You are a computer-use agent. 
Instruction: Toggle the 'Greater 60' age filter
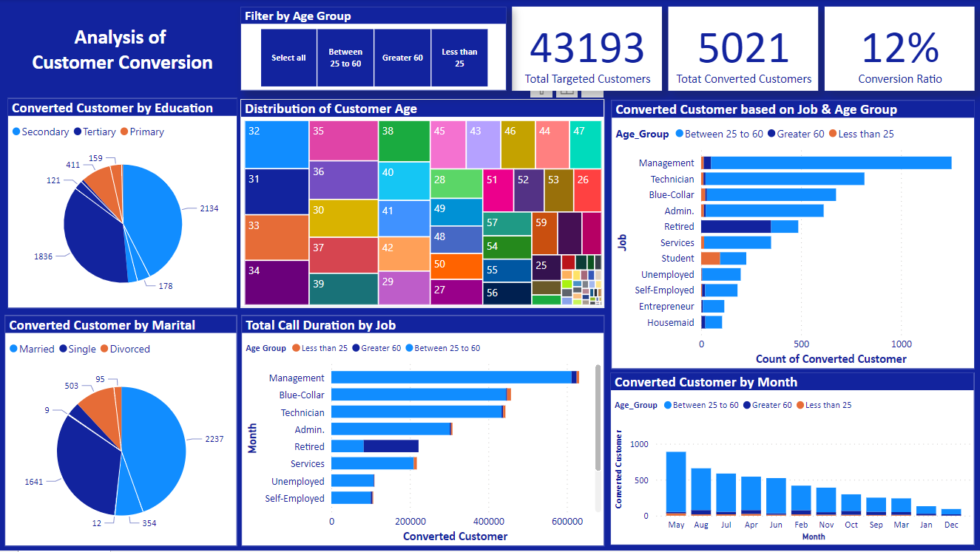[402, 57]
